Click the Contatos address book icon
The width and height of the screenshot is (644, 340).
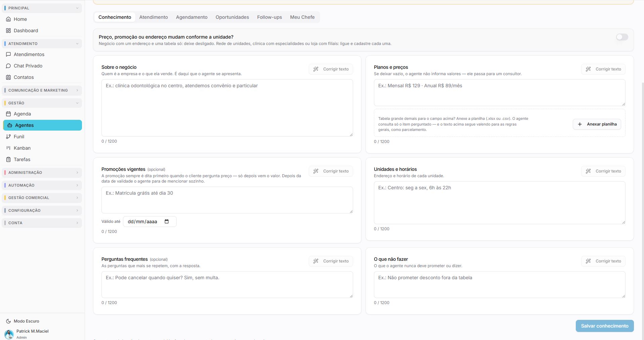click(x=8, y=77)
